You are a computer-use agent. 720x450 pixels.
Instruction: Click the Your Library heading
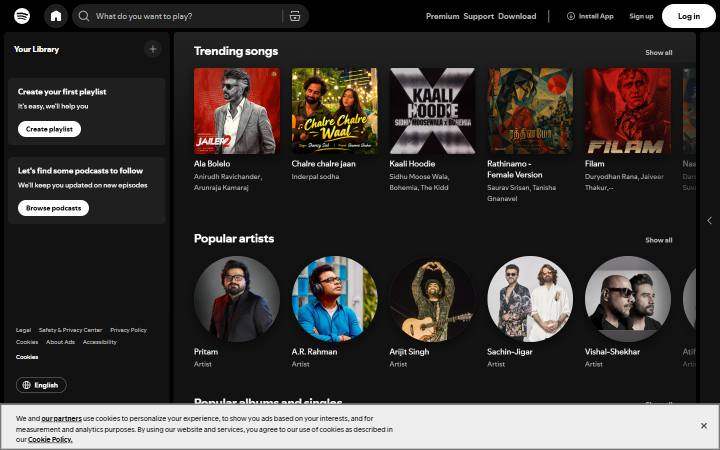(36, 49)
